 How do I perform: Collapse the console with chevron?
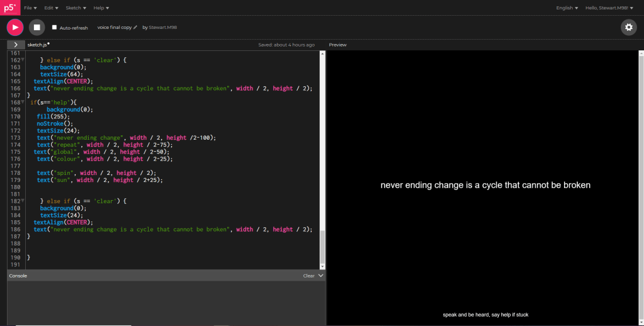[321, 276]
